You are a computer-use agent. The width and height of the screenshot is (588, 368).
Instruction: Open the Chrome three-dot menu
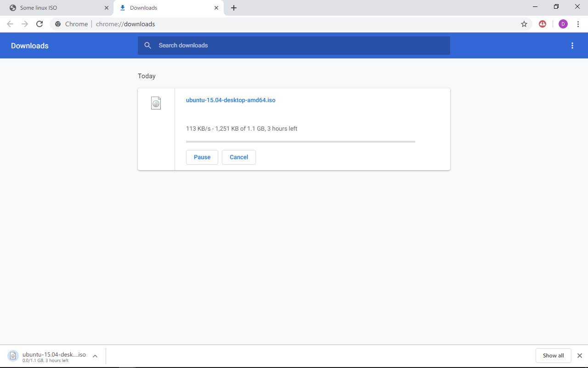point(578,24)
